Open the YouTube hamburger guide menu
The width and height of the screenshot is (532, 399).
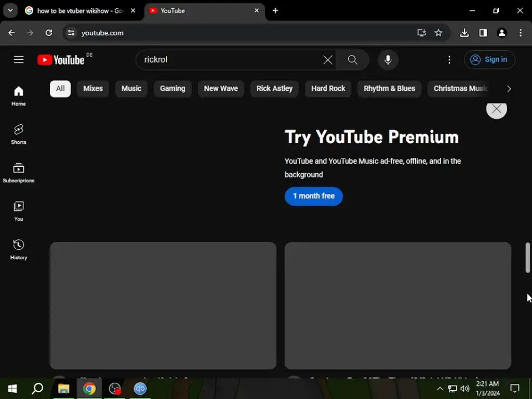pos(19,60)
